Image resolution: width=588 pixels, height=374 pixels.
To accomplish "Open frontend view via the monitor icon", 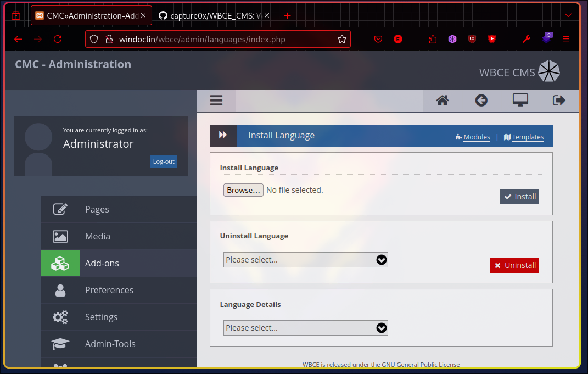I will [520, 101].
